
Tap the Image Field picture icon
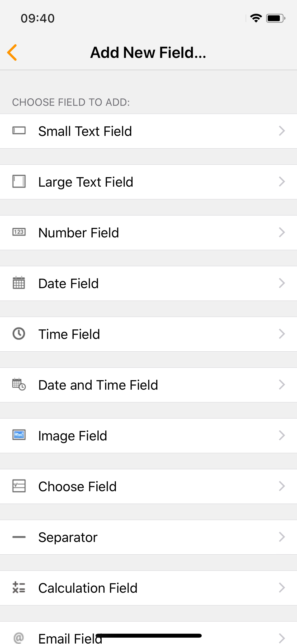click(19, 435)
